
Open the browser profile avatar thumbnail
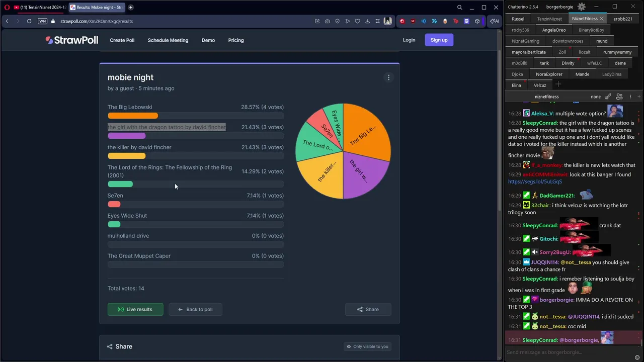coord(388,21)
